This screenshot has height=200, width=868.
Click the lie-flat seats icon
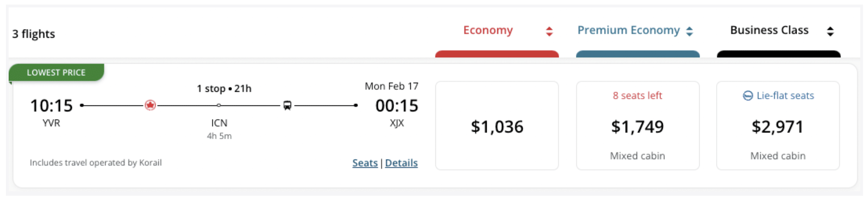(x=747, y=95)
